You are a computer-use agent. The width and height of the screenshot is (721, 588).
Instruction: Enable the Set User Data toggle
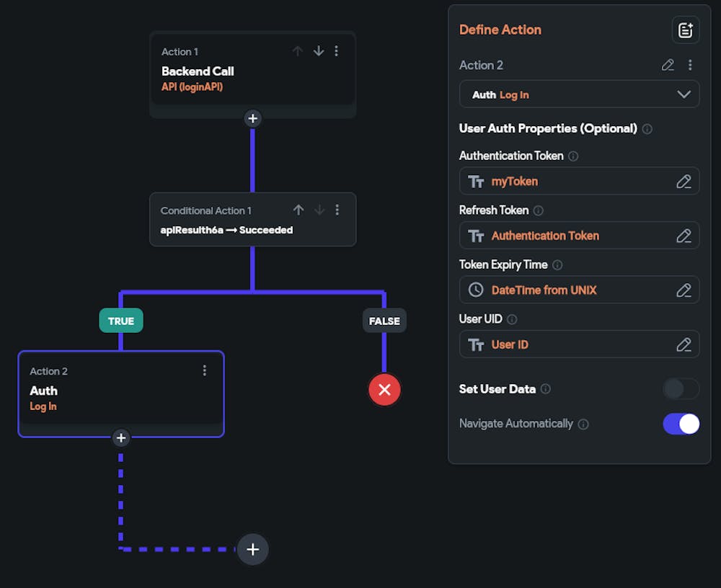[681, 389]
